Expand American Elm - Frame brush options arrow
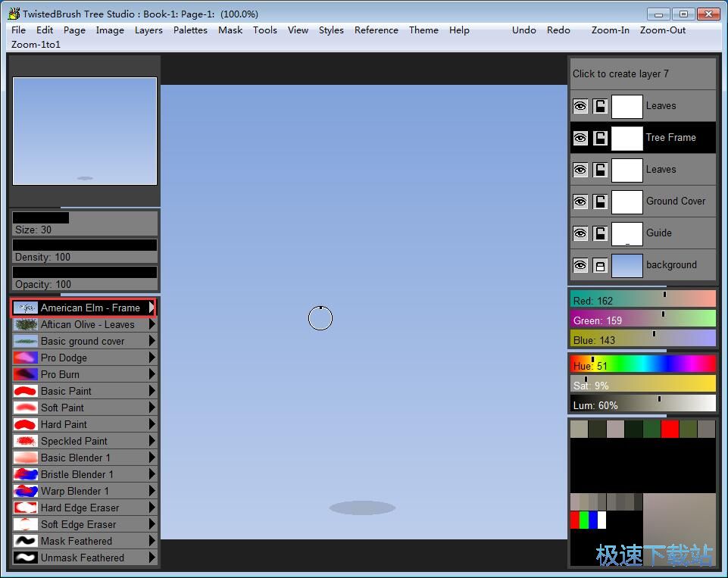This screenshot has height=578, width=728. click(x=152, y=308)
